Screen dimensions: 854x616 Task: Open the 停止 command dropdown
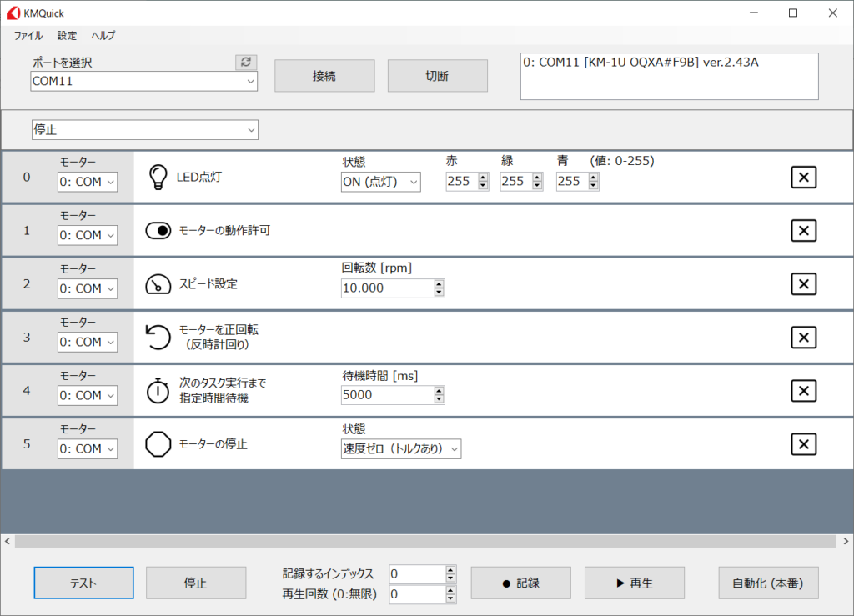coord(145,129)
